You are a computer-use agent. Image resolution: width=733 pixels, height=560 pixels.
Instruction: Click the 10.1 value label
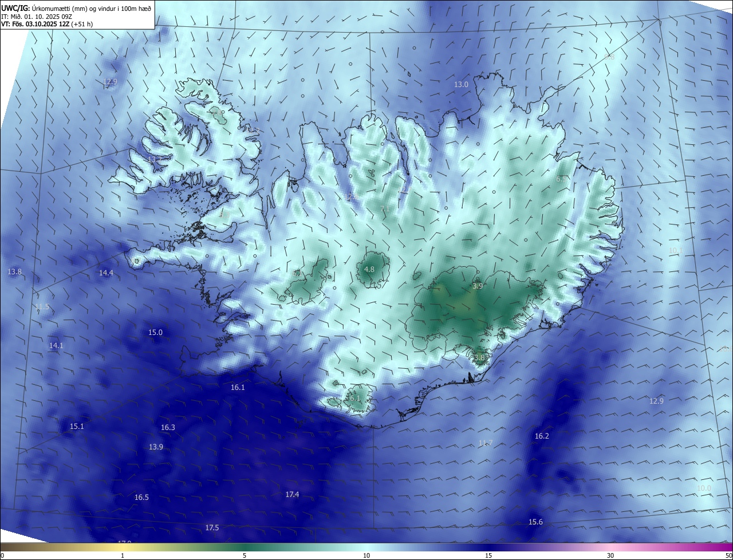[x=675, y=251]
